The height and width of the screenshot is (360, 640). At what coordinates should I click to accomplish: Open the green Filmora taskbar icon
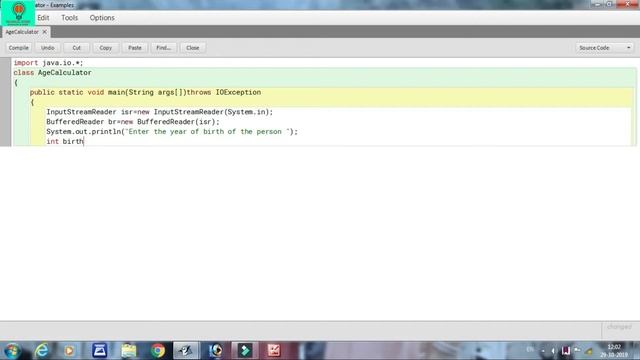[245, 351]
